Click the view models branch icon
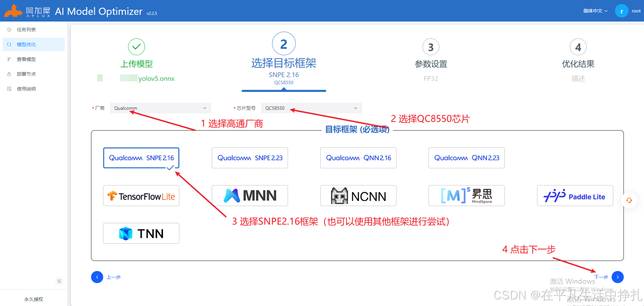Image resolution: width=644 pixels, height=306 pixels. (9, 59)
